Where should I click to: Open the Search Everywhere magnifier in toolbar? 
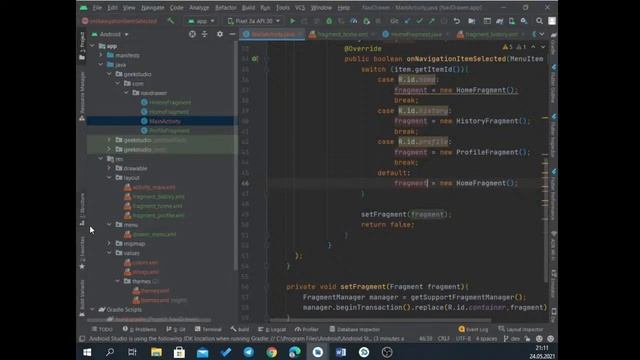pyautogui.click(x=539, y=21)
